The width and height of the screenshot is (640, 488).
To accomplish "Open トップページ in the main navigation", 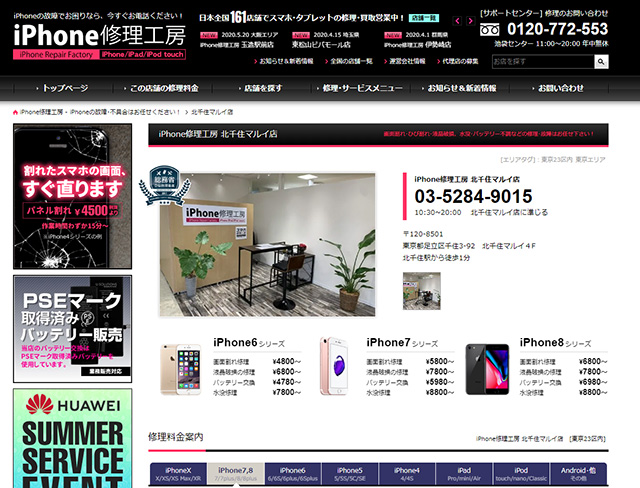I will (63, 88).
